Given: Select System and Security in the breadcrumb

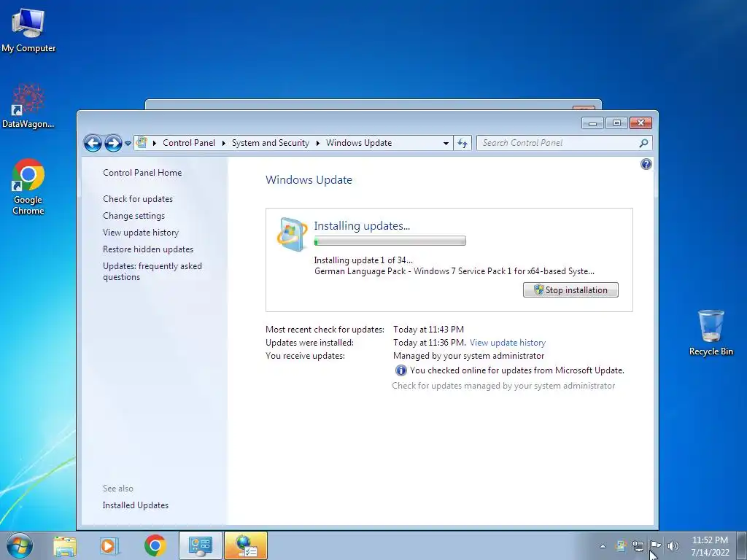Looking at the screenshot, I should coord(270,143).
